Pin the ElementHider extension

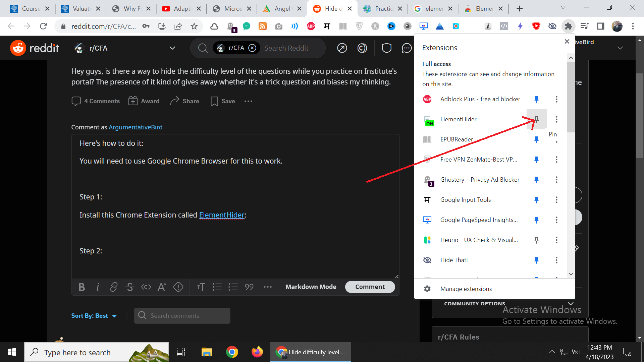coord(536,119)
